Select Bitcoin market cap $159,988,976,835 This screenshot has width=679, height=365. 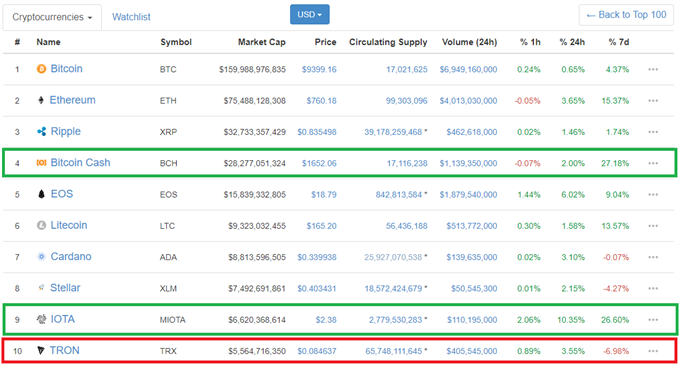coord(252,69)
